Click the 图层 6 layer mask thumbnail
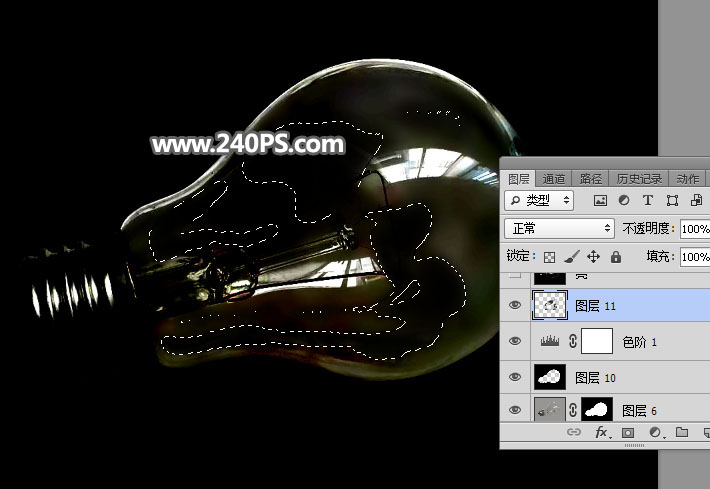Viewport: 710px width, 489px height. click(597, 409)
